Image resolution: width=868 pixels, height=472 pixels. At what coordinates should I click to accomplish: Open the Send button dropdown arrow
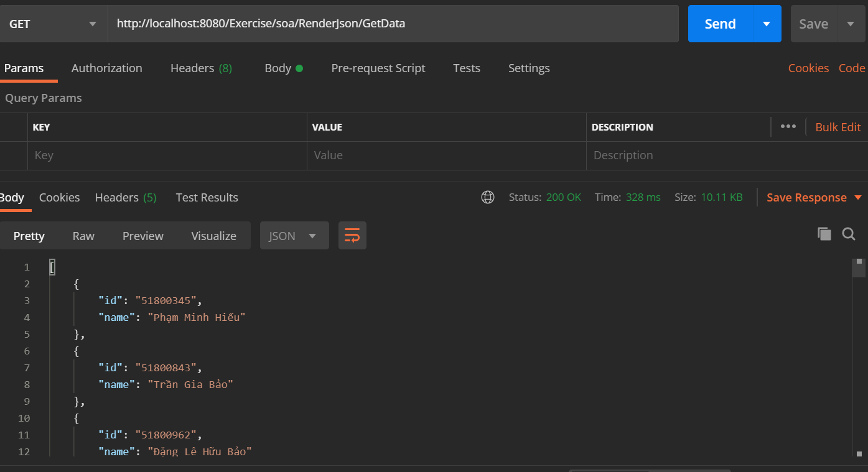pos(767,24)
